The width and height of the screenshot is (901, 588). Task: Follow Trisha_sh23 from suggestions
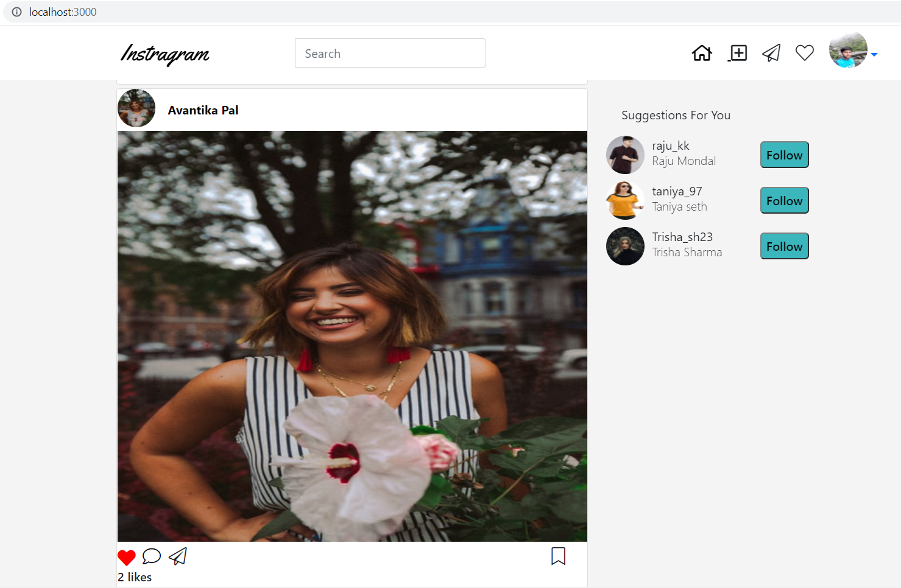point(784,246)
